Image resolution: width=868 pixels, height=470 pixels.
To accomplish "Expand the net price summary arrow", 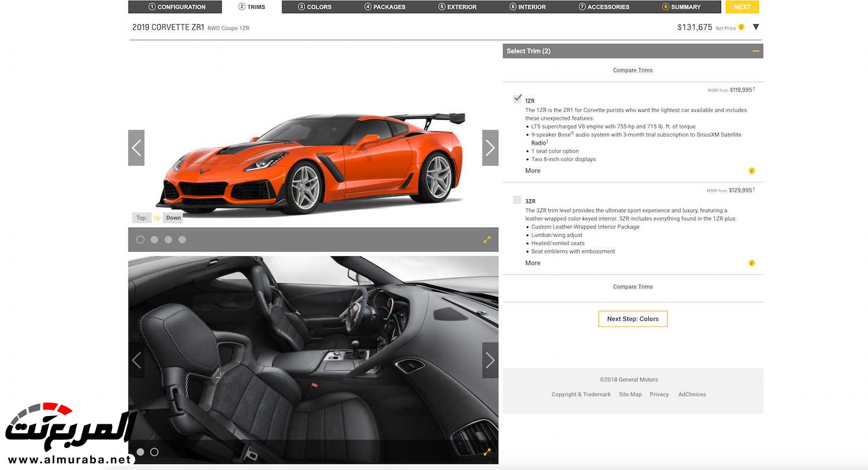I will [x=756, y=27].
